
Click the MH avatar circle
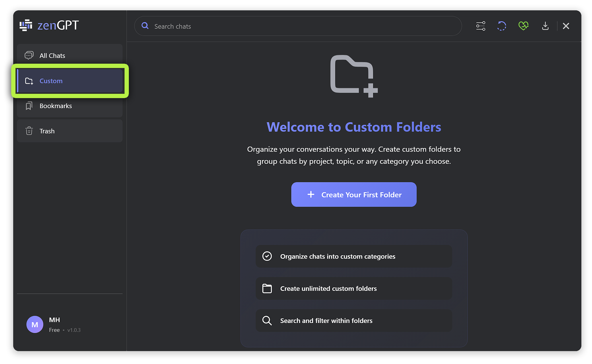(35, 324)
